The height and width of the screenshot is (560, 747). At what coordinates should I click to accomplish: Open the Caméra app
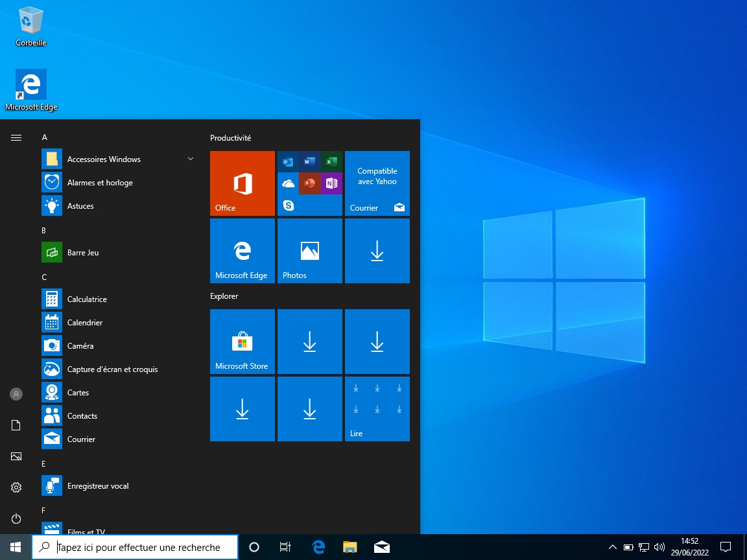click(x=80, y=346)
